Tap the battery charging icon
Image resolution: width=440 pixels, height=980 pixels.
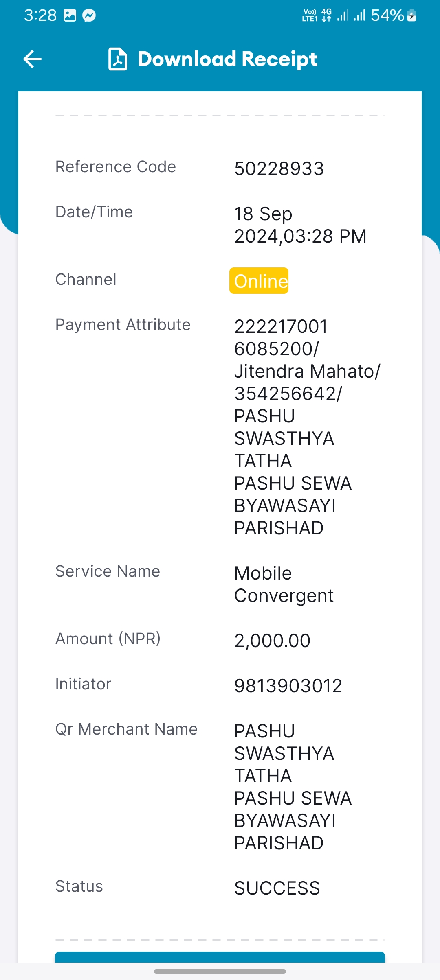click(412, 15)
